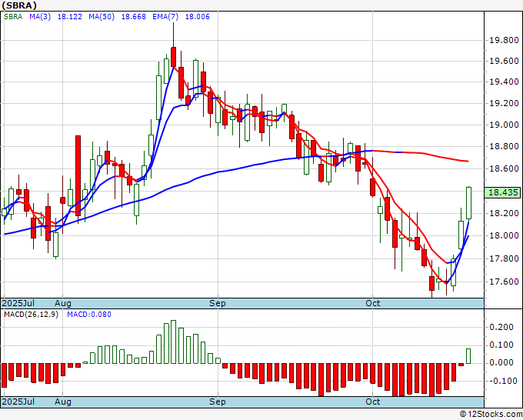523x420 pixels.
Task: Click Sep on the price chart axis
Action: (x=218, y=303)
